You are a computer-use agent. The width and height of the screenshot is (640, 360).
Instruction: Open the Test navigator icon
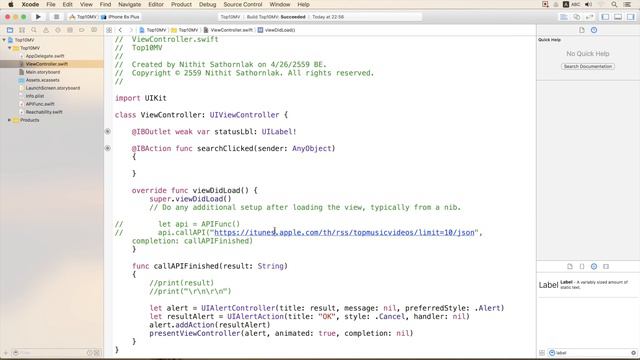click(x=58, y=30)
